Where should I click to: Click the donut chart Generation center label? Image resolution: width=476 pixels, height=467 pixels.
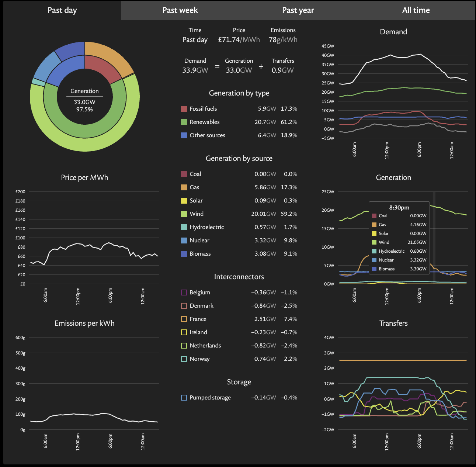[84, 91]
